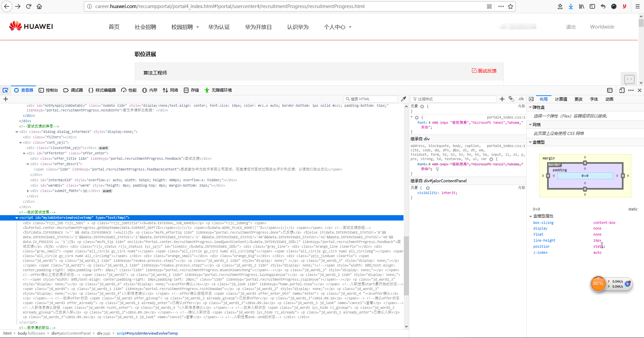
Task: Collapse the offer_descri div node
Action: pyautogui.click(x=28, y=164)
